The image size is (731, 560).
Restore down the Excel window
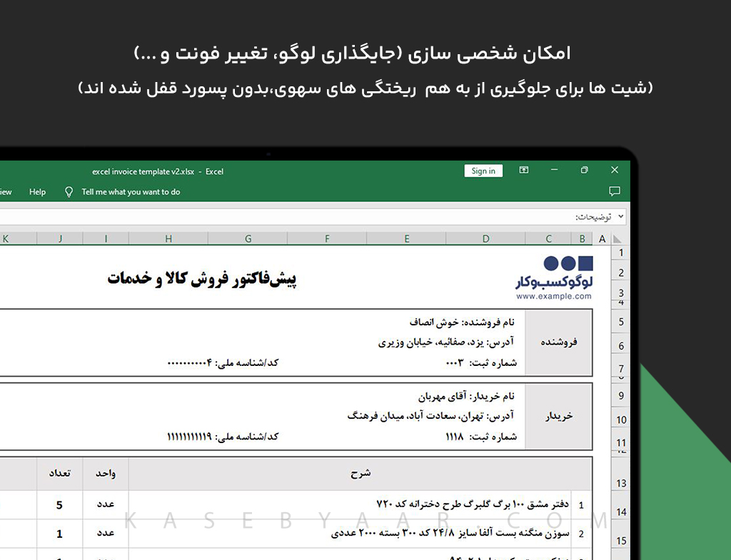click(584, 170)
